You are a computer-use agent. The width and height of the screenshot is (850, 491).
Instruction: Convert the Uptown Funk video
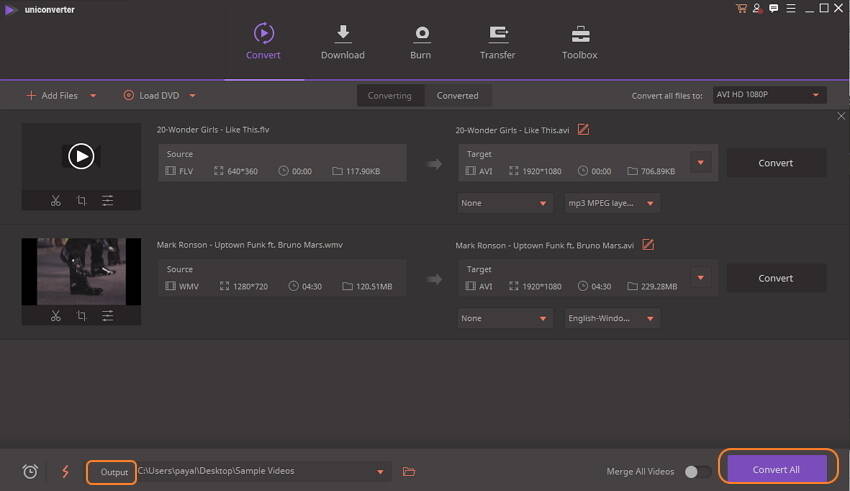pyautogui.click(x=776, y=279)
